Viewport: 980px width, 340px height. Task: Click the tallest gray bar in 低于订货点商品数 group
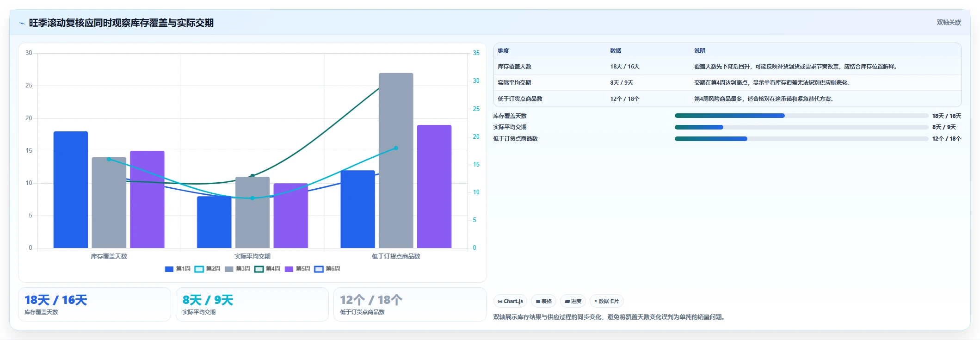[x=396, y=161]
